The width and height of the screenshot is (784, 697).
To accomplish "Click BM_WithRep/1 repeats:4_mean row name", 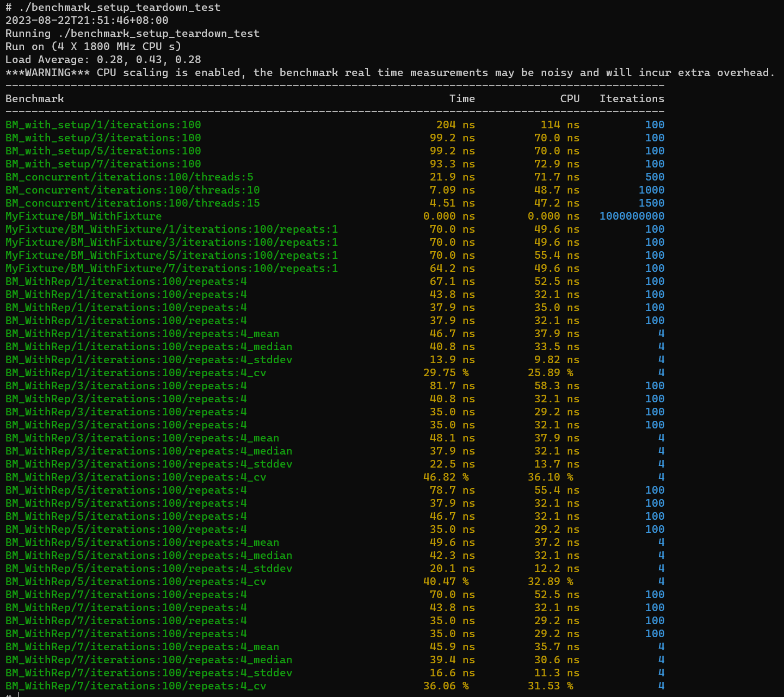I will [143, 333].
